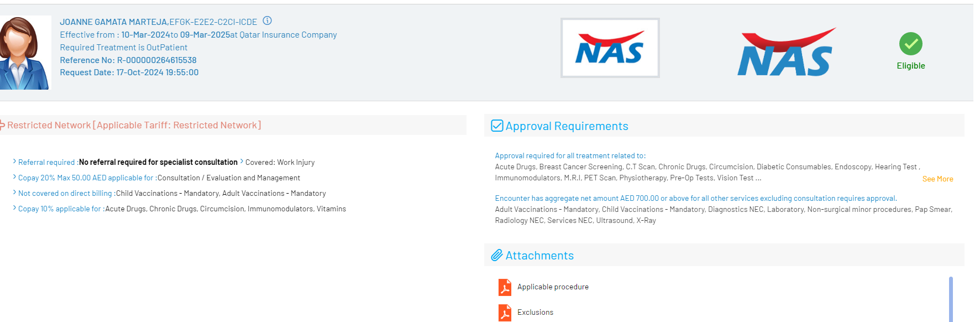Click Encounter aggregate net amount AED 700.00 text
The height and width of the screenshot is (322, 980).
(696, 198)
